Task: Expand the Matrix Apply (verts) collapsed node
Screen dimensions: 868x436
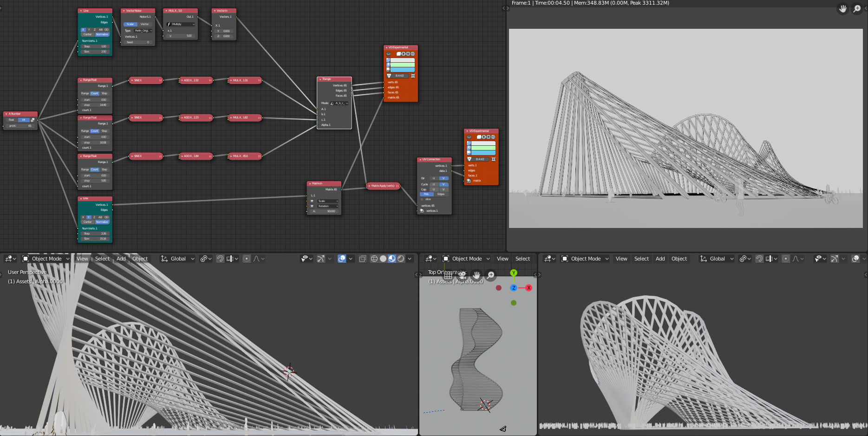Action: 370,186
